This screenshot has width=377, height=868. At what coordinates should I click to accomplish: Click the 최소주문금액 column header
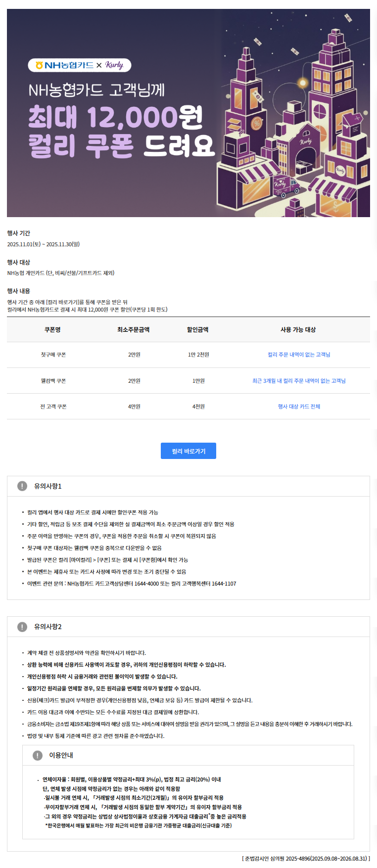(134, 329)
